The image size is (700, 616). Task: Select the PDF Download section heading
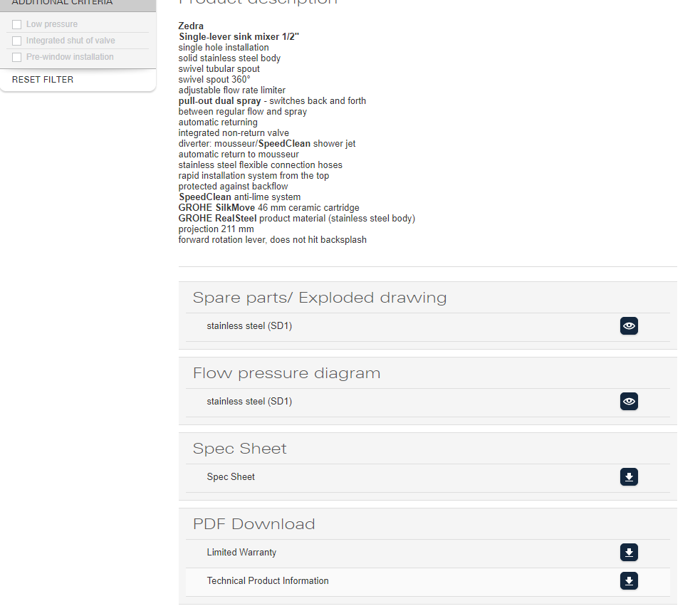tap(254, 524)
